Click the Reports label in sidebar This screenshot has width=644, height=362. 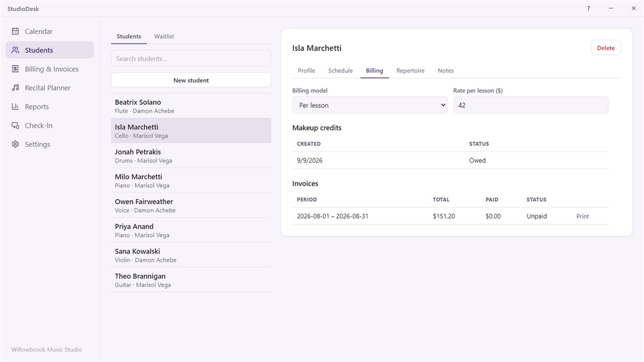click(37, 107)
